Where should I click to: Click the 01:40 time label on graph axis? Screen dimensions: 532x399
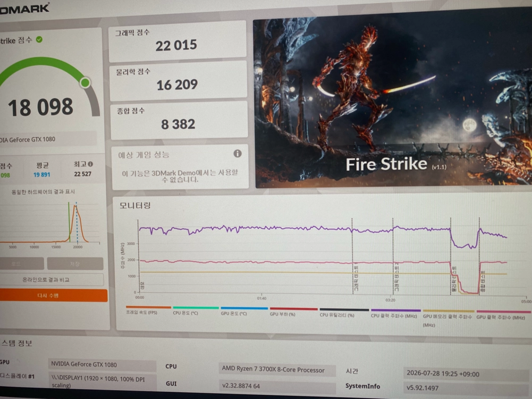point(261,298)
